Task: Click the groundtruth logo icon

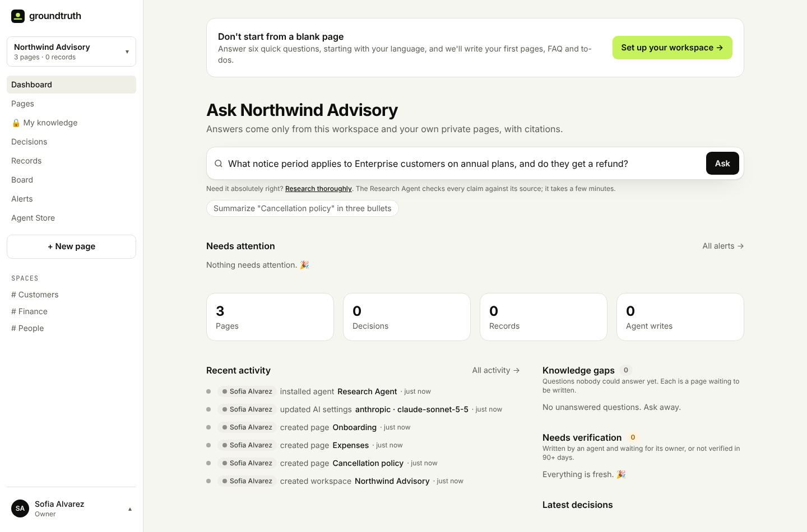Action: pos(18,16)
